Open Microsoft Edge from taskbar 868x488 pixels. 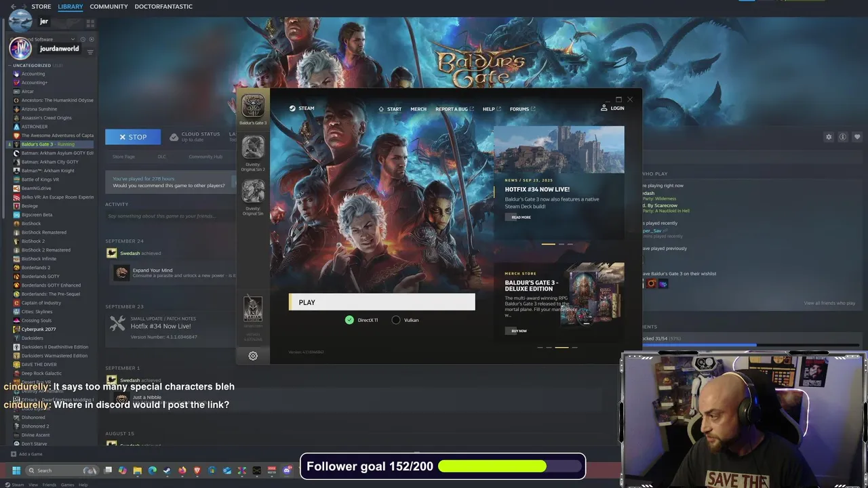(x=153, y=470)
